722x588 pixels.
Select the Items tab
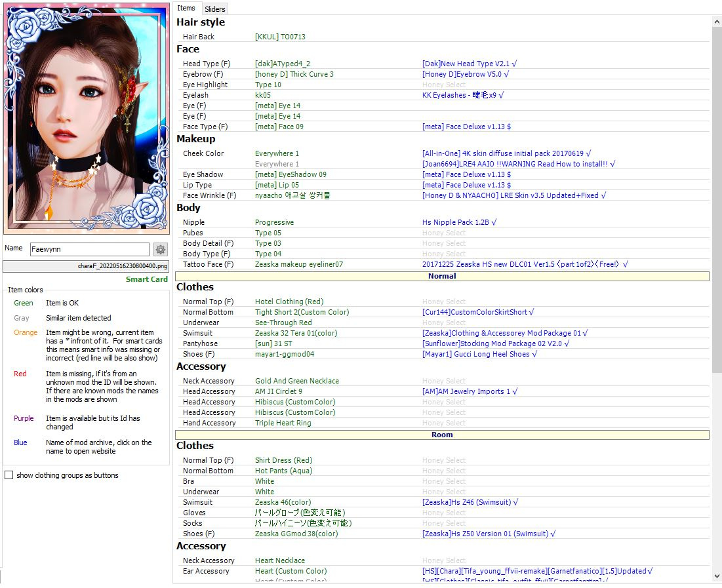pos(186,8)
